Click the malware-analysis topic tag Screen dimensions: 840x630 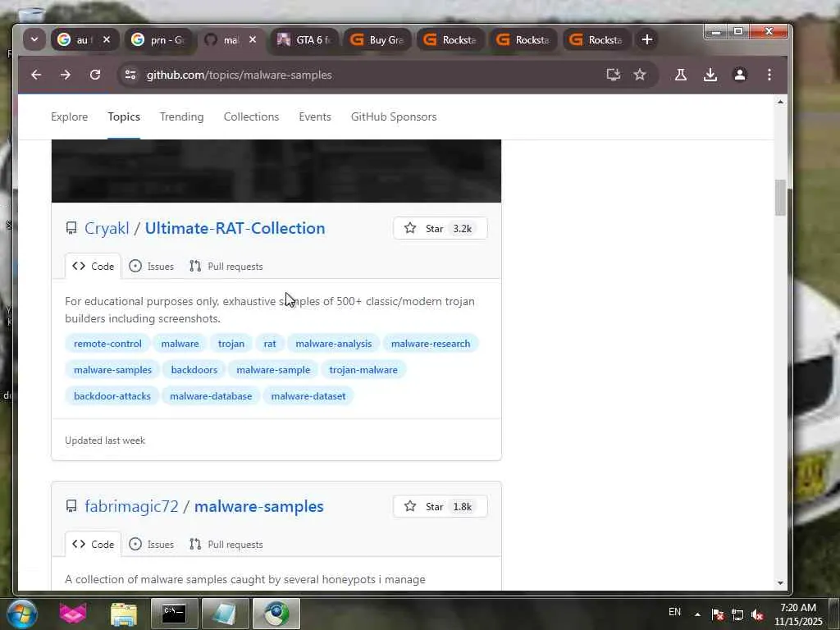[333, 344]
